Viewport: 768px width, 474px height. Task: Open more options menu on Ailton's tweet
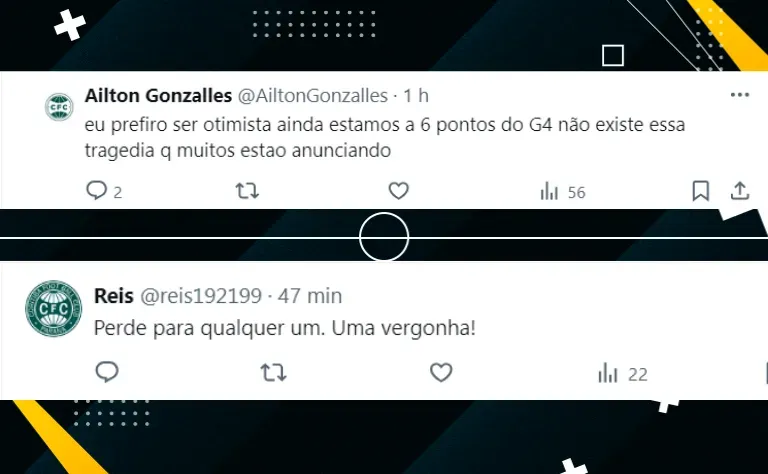[x=740, y=95]
